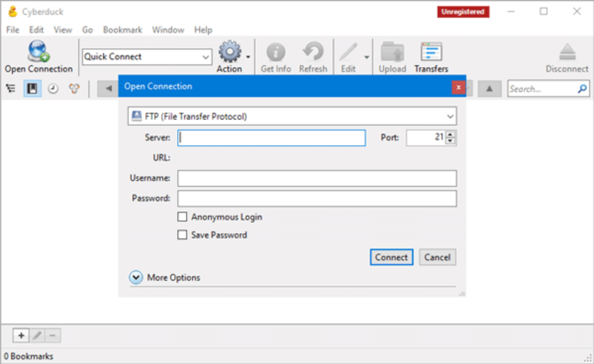Open the Go menu

[88, 30]
